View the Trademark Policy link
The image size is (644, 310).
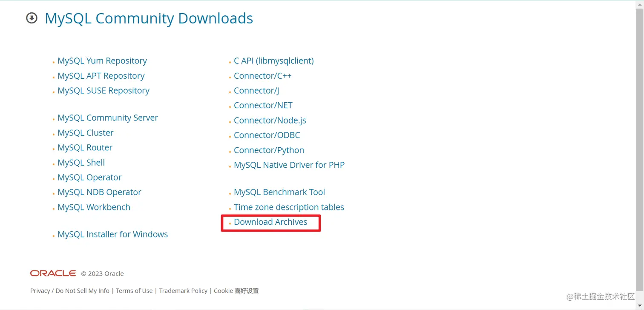(183, 291)
